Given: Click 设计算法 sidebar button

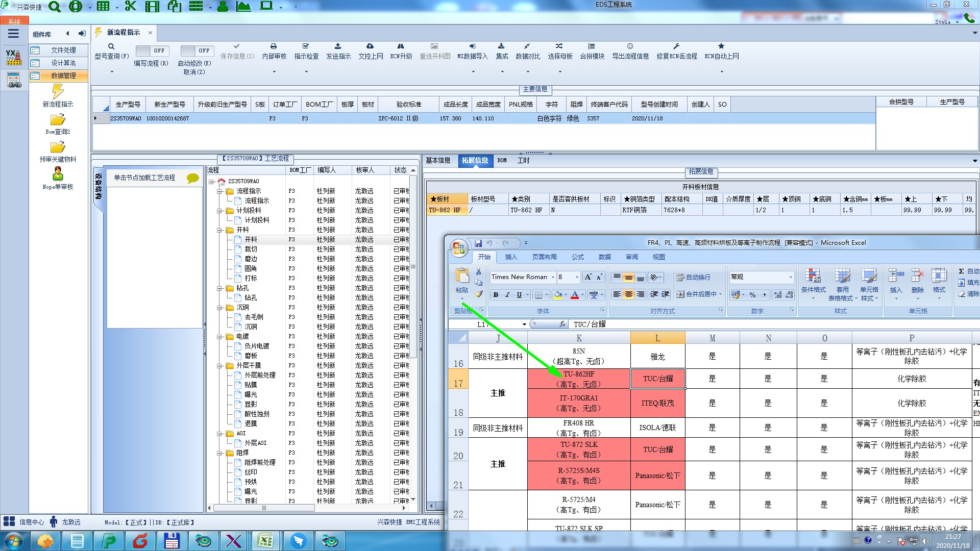Looking at the screenshot, I should [x=58, y=63].
